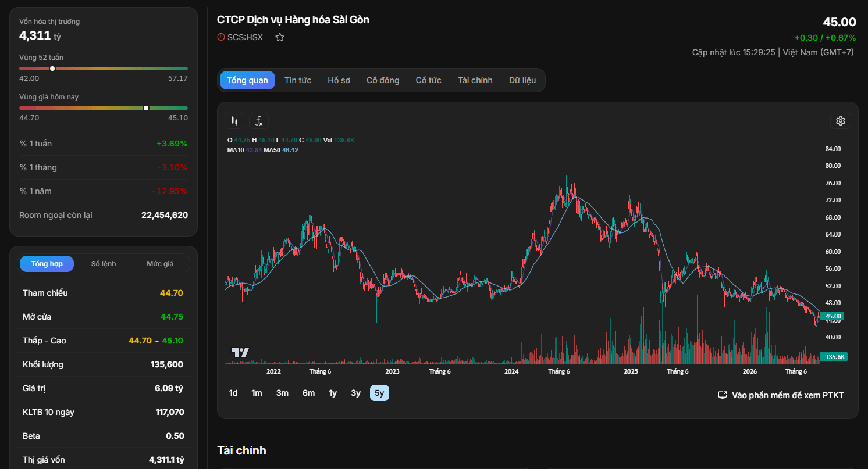Click the Tham chiếu price 44.70
This screenshot has width=868, height=469.
tap(172, 293)
